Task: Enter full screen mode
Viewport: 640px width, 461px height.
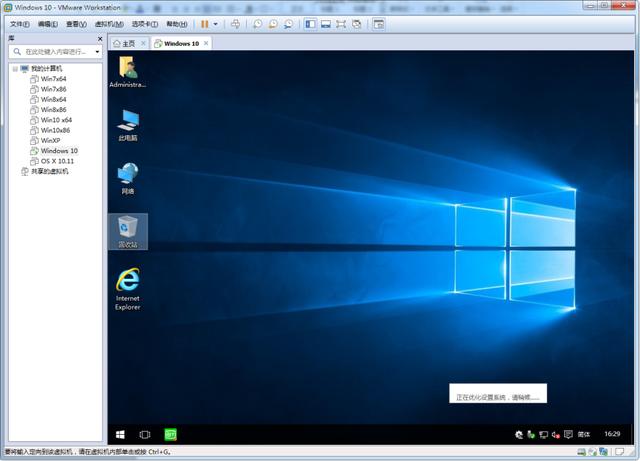Action: (x=341, y=24)
